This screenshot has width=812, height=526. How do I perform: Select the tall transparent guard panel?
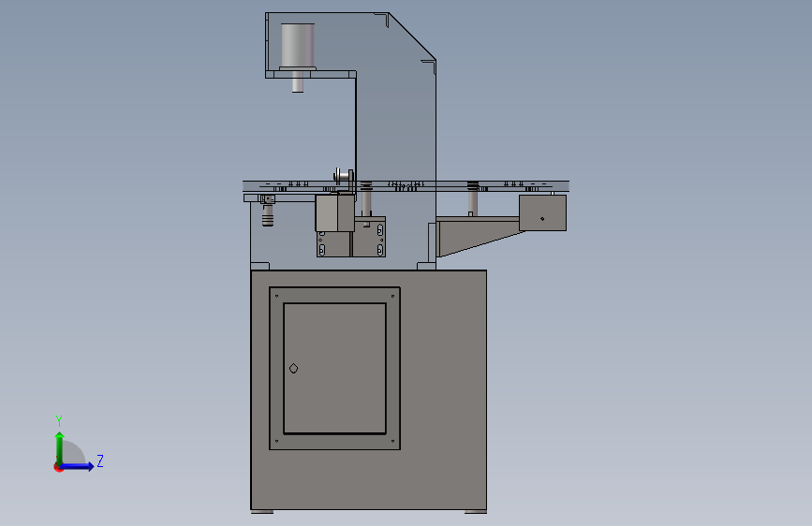(396, 139)
